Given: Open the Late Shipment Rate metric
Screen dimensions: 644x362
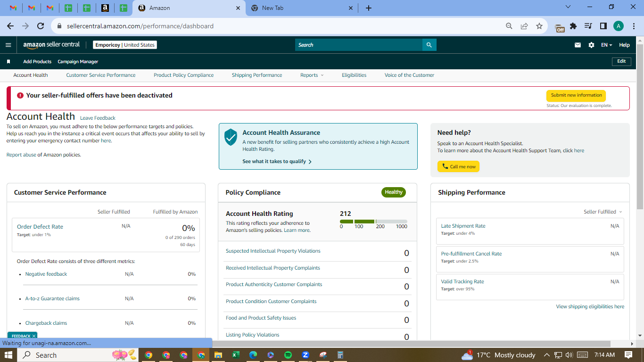Looking at the screenshot, I should point(463,226).
